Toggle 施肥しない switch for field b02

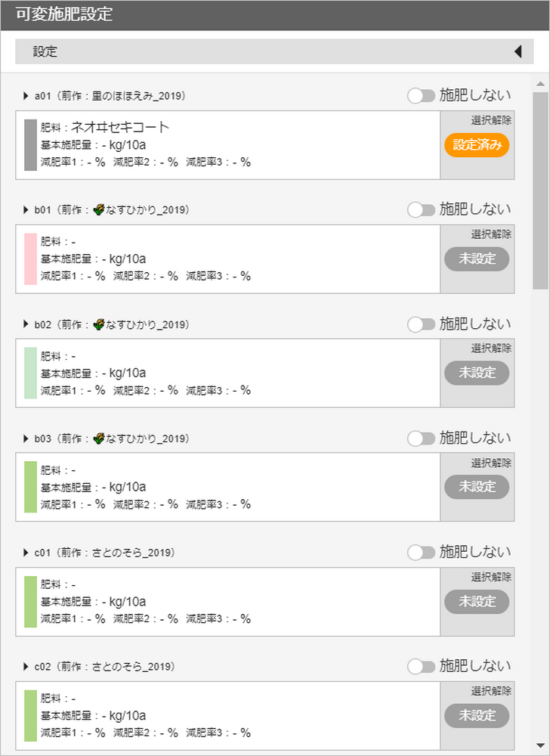click(421, 324)
